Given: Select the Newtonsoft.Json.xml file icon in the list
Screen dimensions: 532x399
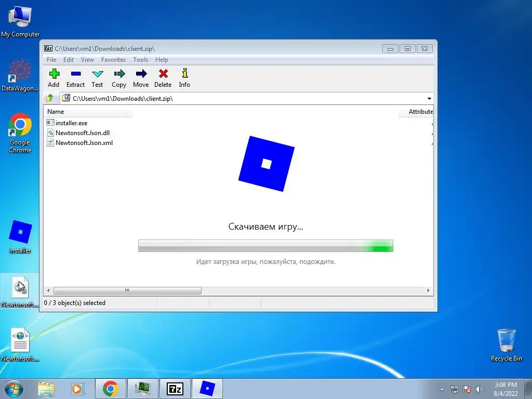Looking at the screenshot, I should [x=50, y=142].
